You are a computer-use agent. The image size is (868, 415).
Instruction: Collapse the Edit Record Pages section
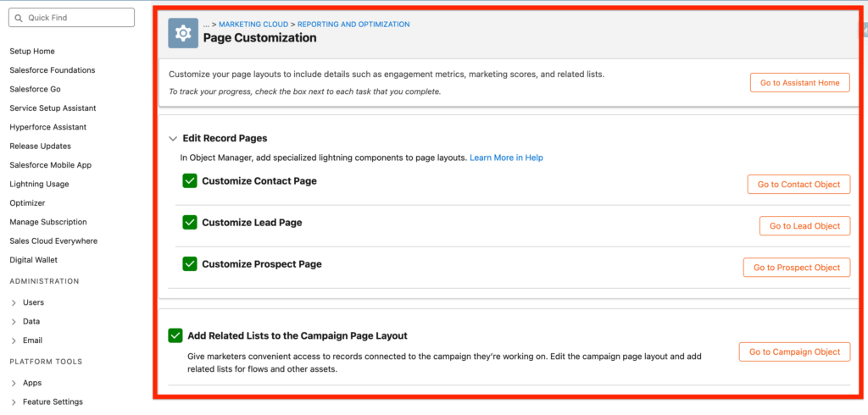[x=173, y=138]
